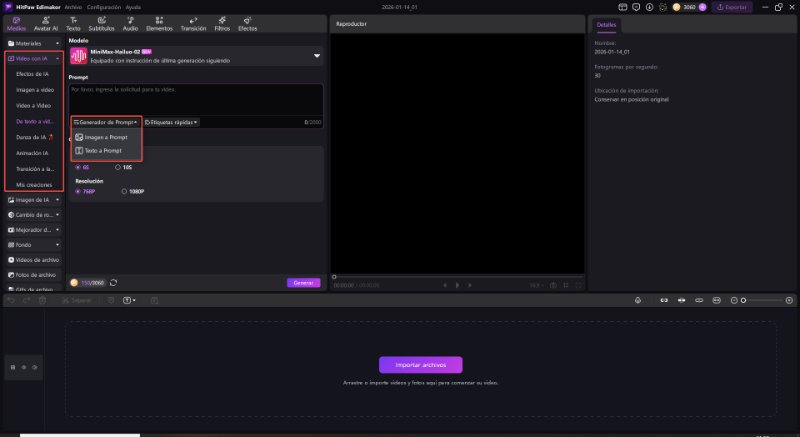Viewport: 800px width, 437px height.
Task: Click the Importar archivos button
Action: [x=420, y=365]
